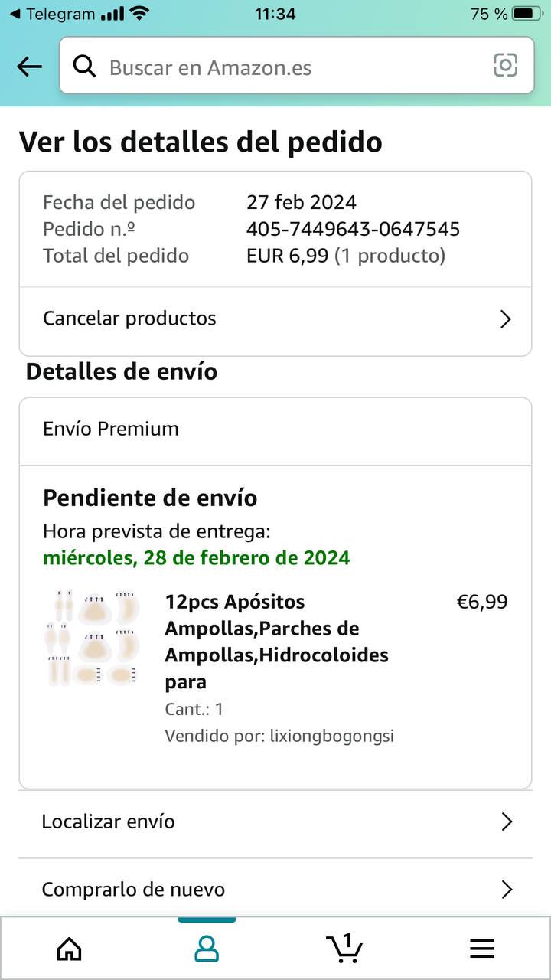Viewport: 551px width, 980px height.
Task: Open the hamburger menu icon
Action: [482, 949]
